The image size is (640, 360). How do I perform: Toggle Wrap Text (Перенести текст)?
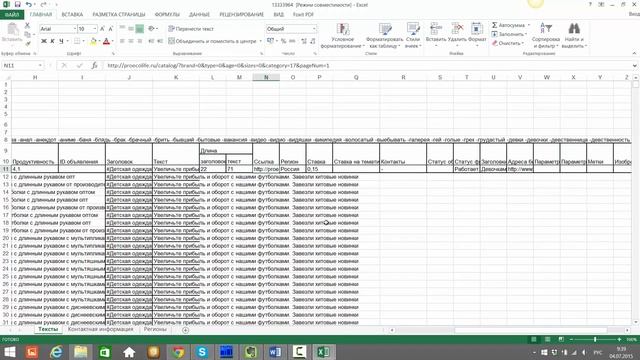click(x=191, y=29)
